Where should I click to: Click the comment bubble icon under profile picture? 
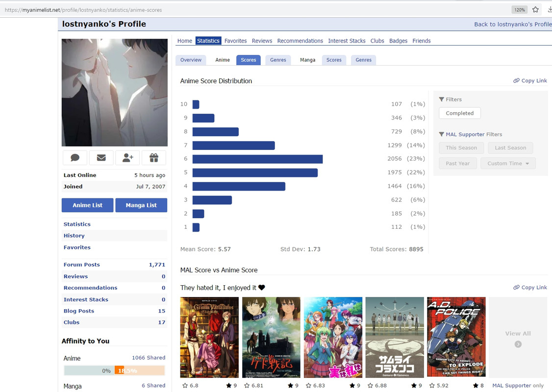(75, 158)
